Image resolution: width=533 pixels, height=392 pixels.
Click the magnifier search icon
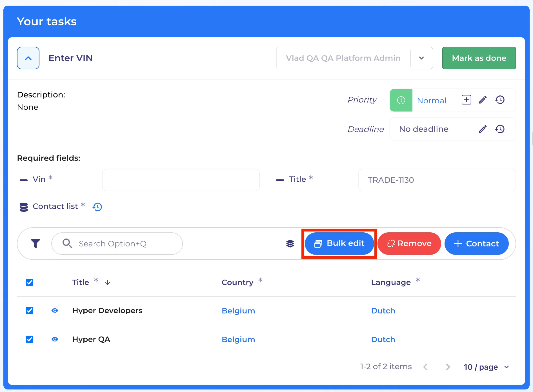point(67,243)
